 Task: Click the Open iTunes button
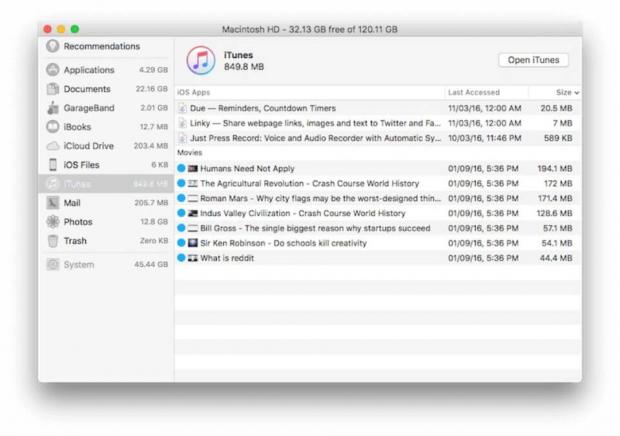pyautogui.click(x=533, y=60)
